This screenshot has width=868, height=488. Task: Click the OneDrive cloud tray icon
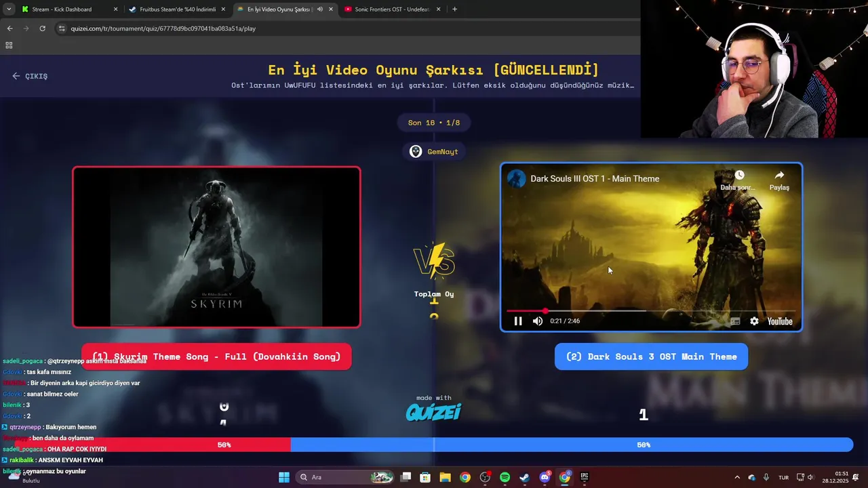coord(751,477)
